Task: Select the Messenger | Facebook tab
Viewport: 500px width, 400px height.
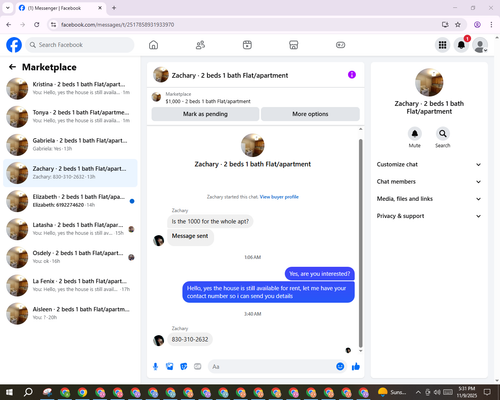Action: pos(60,8)
